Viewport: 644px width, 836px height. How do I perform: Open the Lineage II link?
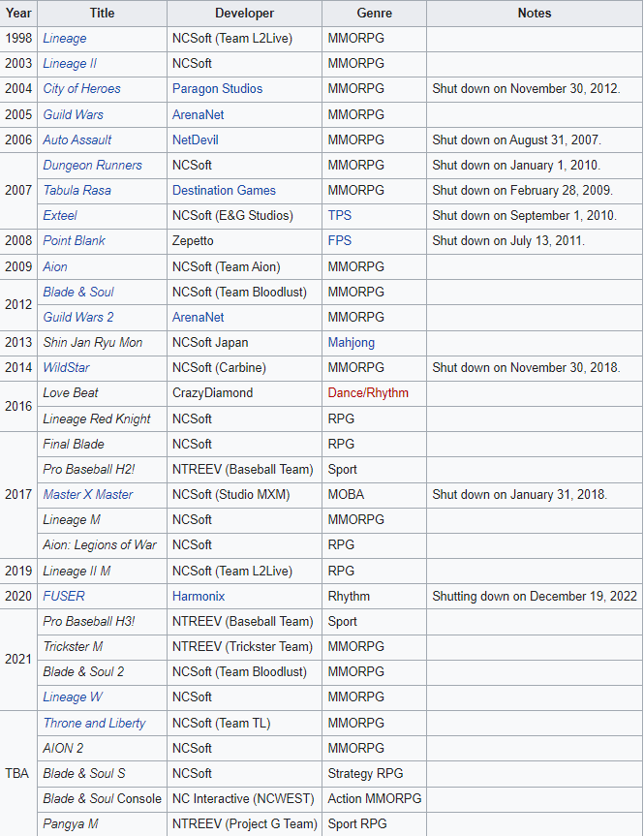point(70,63)
